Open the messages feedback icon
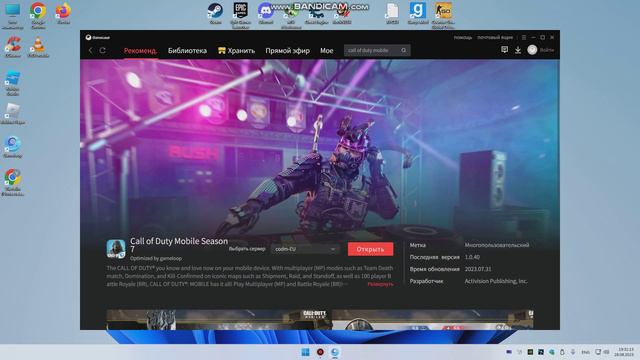640x360 pixels. 504,50
